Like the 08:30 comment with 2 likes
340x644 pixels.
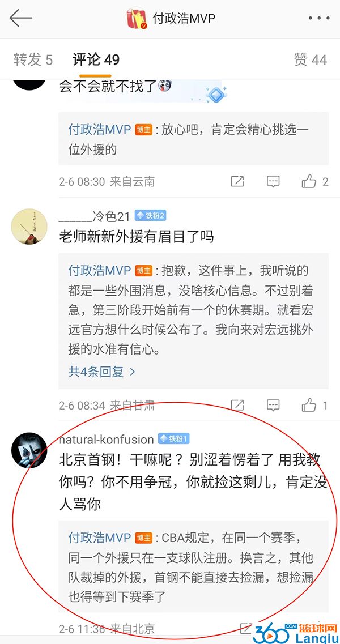pos(314,181)
